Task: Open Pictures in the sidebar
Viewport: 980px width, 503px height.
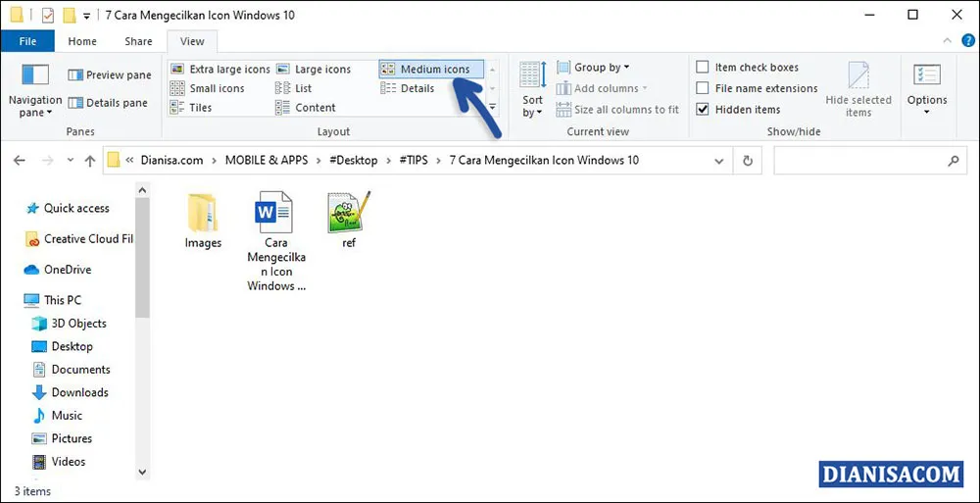Action: point(63,438)
